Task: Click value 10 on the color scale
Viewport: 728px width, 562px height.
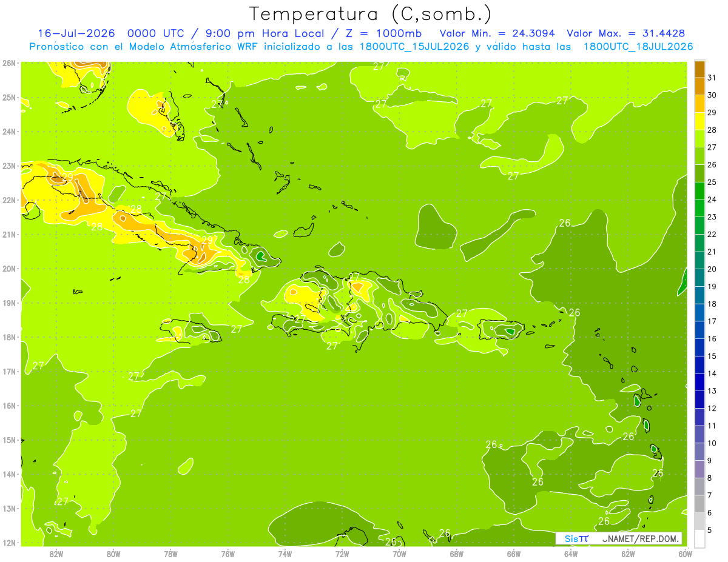Action: point(712,443)
